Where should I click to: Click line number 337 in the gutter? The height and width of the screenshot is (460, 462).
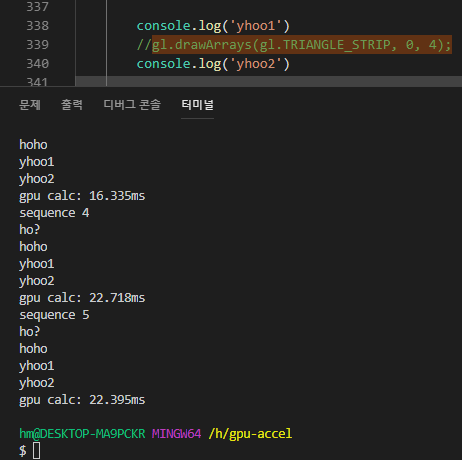pyautogui.click(x=37, y=7)
